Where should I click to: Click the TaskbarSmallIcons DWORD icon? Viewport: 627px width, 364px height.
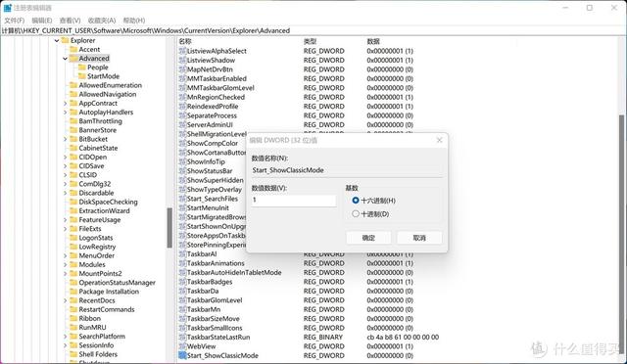pos(183,328)
